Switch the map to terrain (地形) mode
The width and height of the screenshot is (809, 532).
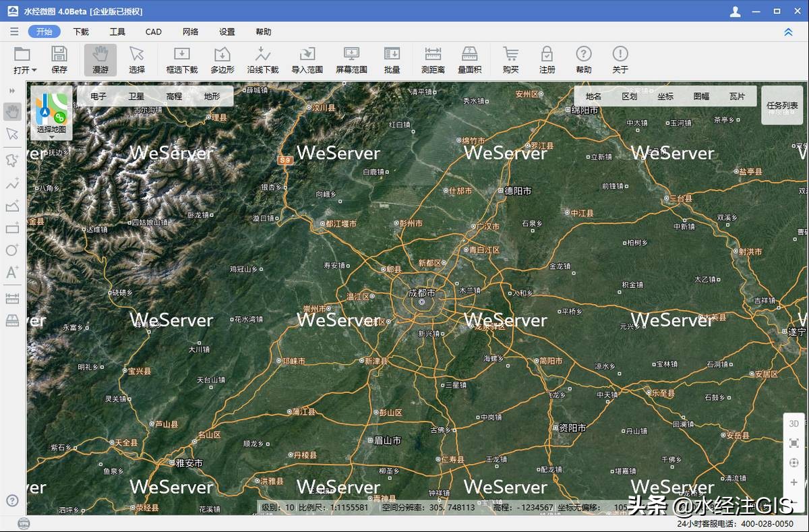(x=212, y=96)
